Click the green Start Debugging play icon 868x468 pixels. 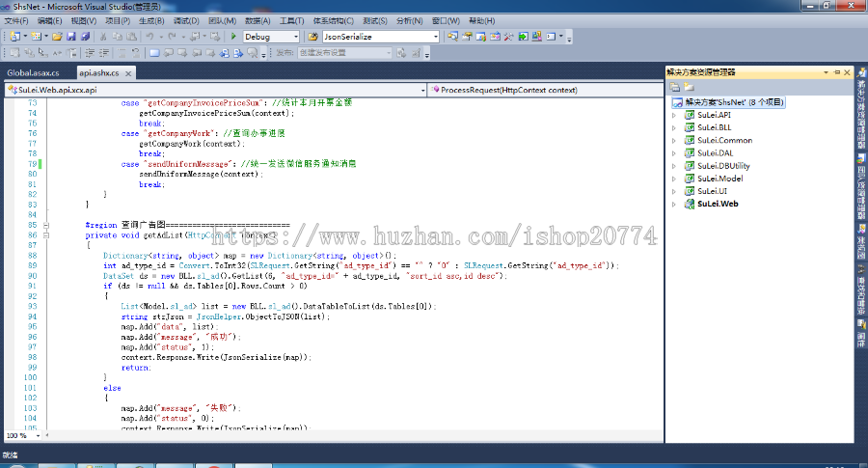(233, 37)
